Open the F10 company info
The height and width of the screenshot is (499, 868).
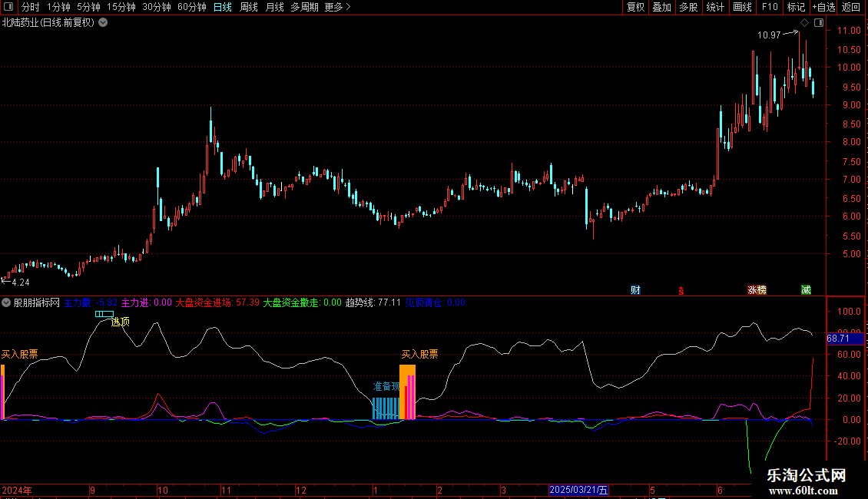(x=770, y=7)
